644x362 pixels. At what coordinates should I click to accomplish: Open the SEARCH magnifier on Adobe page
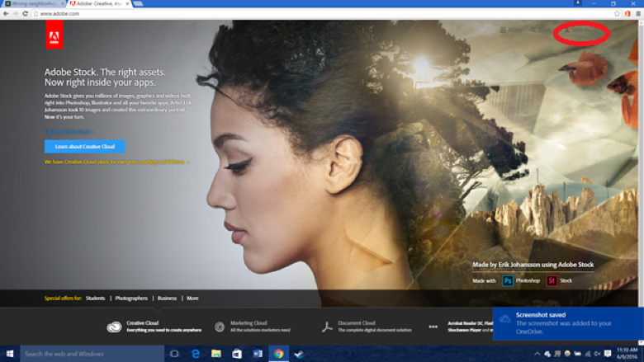542,30
